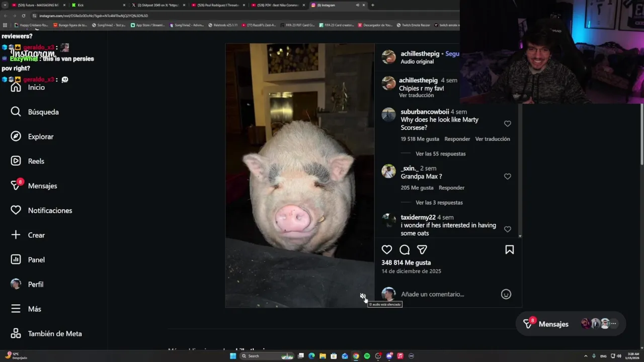Click Ver traducción under Chipies caption
The width and height of the screenshot is (644, 362).
coord(416,96)
